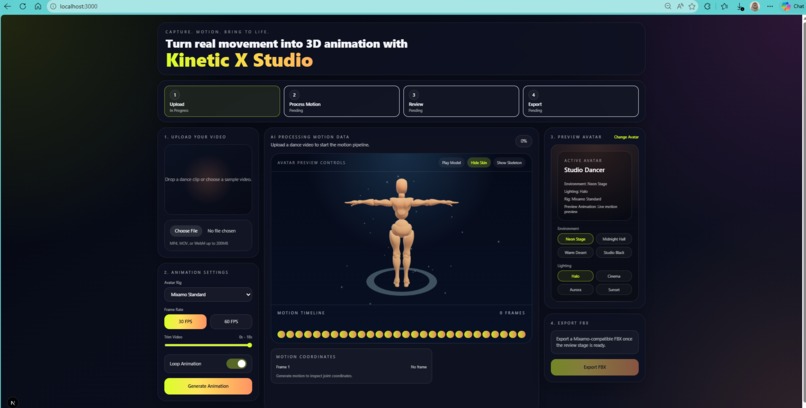Image resolution: width=806 pixels, height=408 pixels.
Task: Open the browser home page icon
Action: (38, 6)
